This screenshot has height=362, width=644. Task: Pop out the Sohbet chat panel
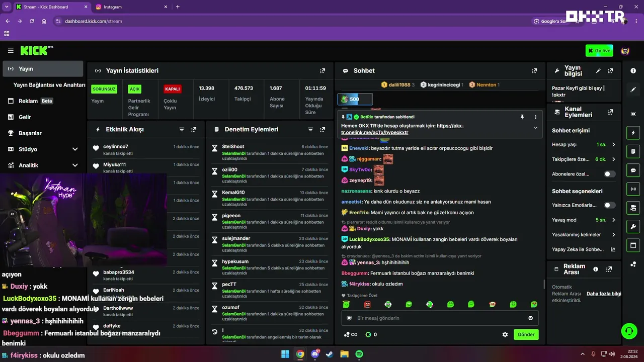pyautogui.click(x=534, y=71)
